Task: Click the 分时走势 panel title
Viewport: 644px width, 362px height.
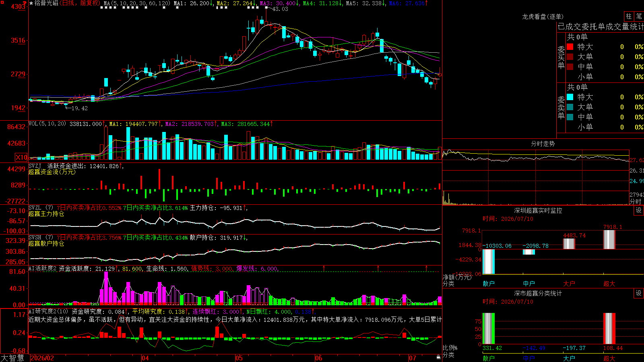Action: point(543,144)
